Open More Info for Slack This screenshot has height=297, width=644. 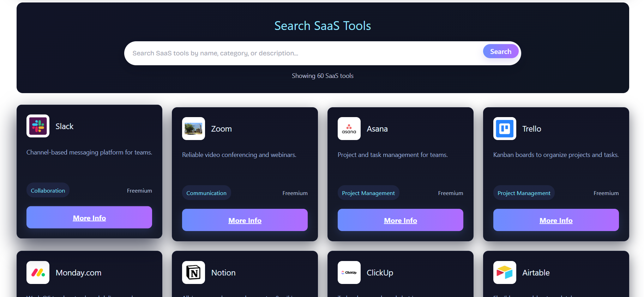click(89, 218)
